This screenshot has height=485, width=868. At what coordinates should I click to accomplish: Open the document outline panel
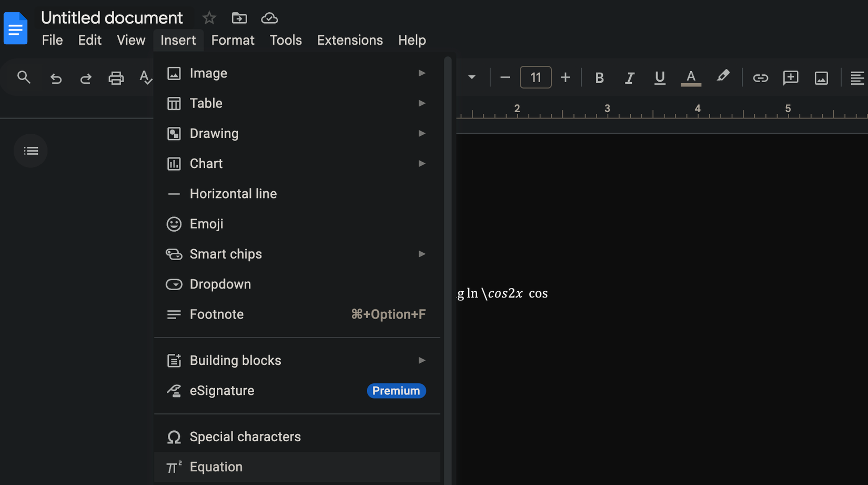pos(31,151)
